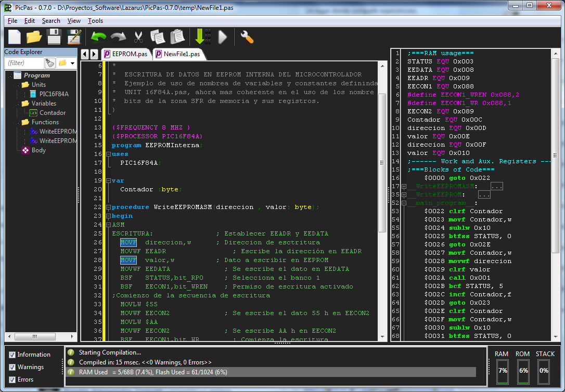Open the Tools menu
Image resolution: width=565 pixels, height=392 pixels.
tap(95, 21)
